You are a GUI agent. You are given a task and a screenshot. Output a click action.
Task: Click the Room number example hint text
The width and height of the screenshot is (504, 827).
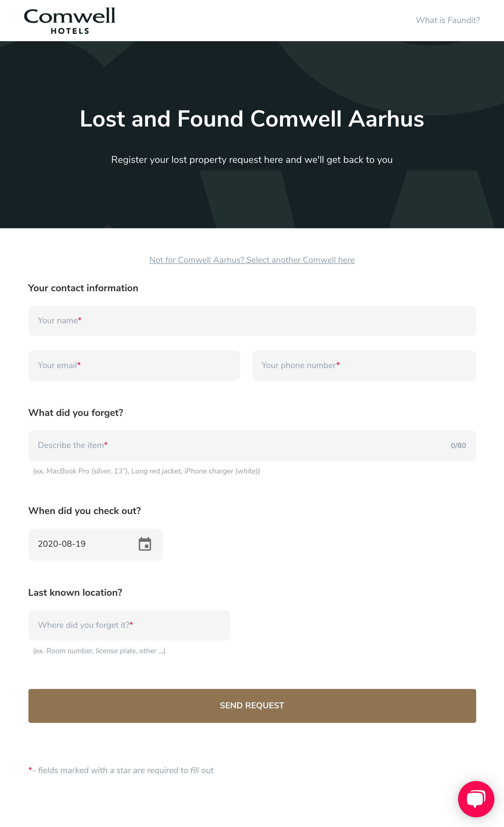click(99, 651)
